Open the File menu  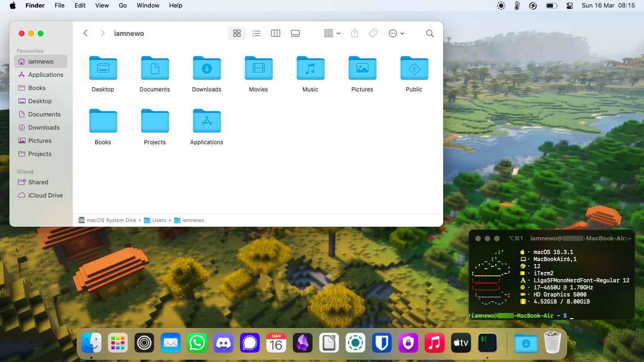[59, 6]
